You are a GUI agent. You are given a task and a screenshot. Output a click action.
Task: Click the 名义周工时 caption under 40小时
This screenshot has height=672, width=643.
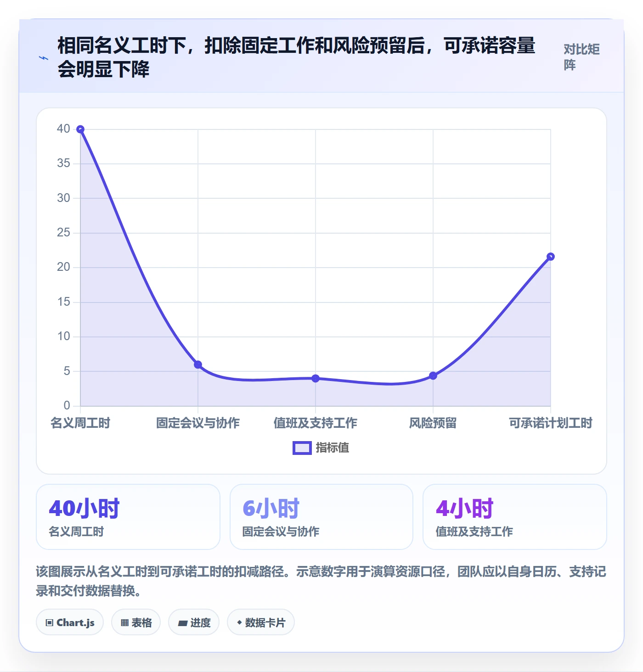(x=76, y=532)
